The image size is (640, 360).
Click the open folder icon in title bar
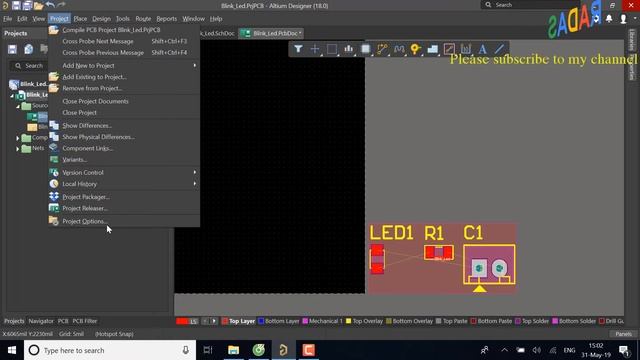click(x=39, y=5)
